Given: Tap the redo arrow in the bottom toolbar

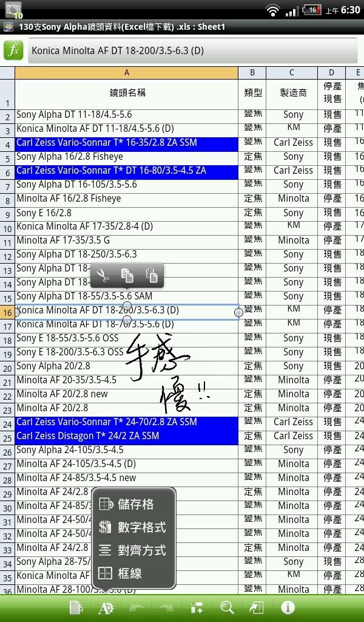Looking at the screenshot, I should tap(167, 607).
